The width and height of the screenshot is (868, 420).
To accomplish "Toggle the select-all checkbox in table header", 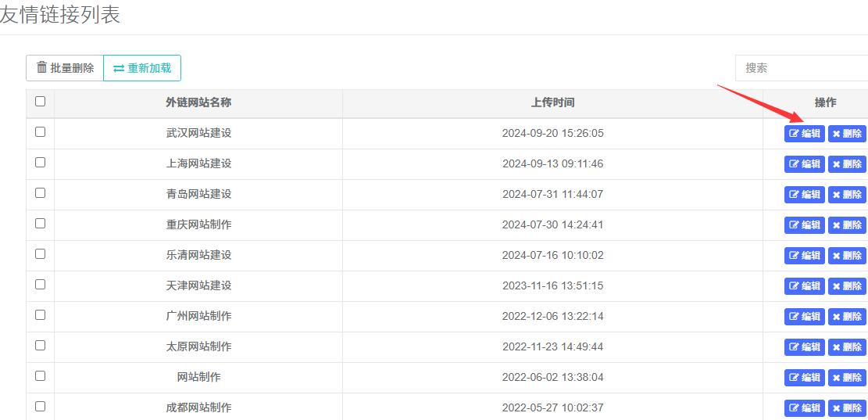I will [x=41, y=102].
